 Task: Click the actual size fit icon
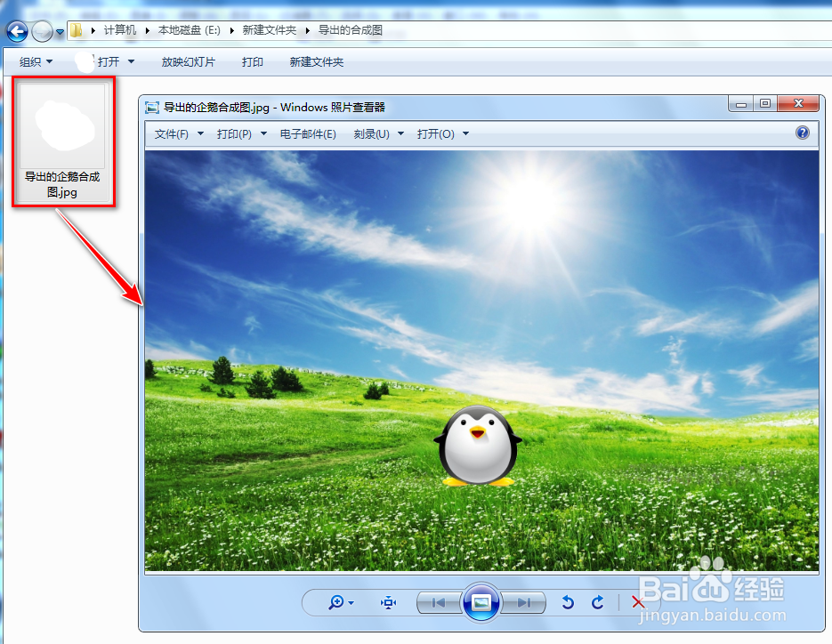(388, 603)
